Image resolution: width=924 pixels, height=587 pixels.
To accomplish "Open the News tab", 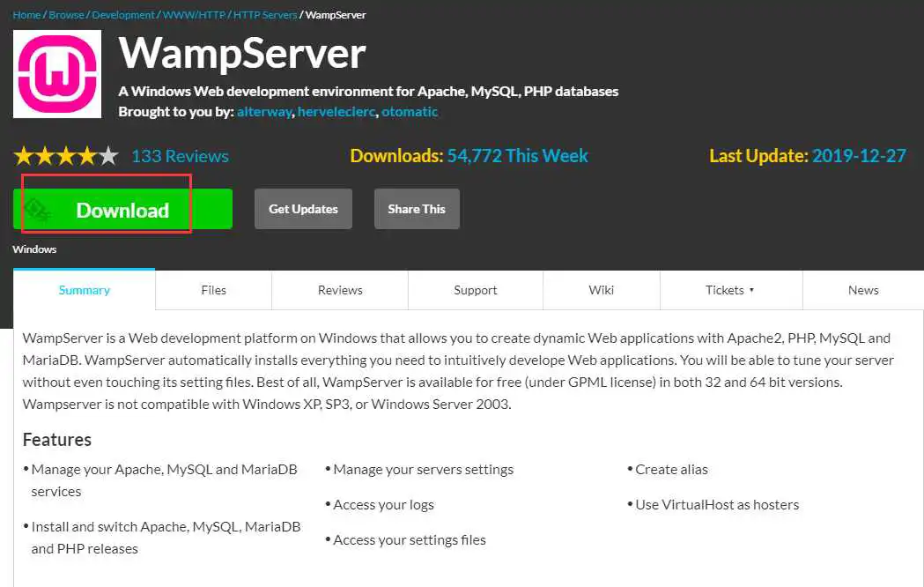I will (863, 290).
